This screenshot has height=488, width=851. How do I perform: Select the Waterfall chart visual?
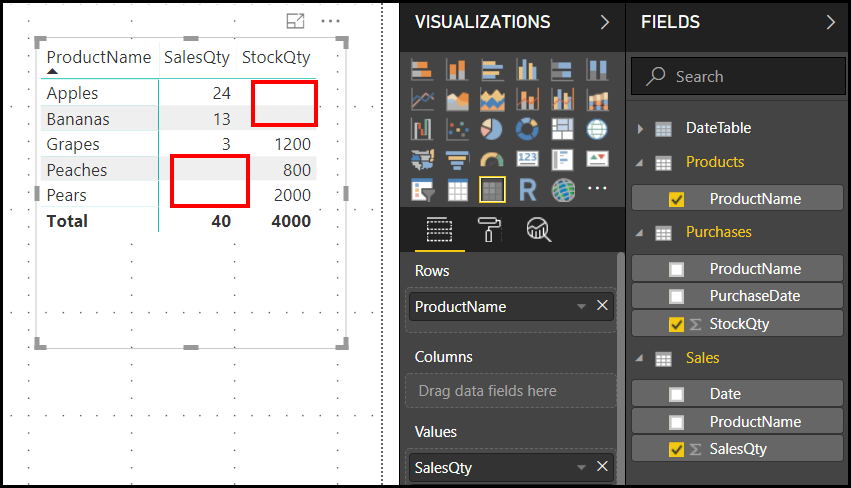(422, 130)
